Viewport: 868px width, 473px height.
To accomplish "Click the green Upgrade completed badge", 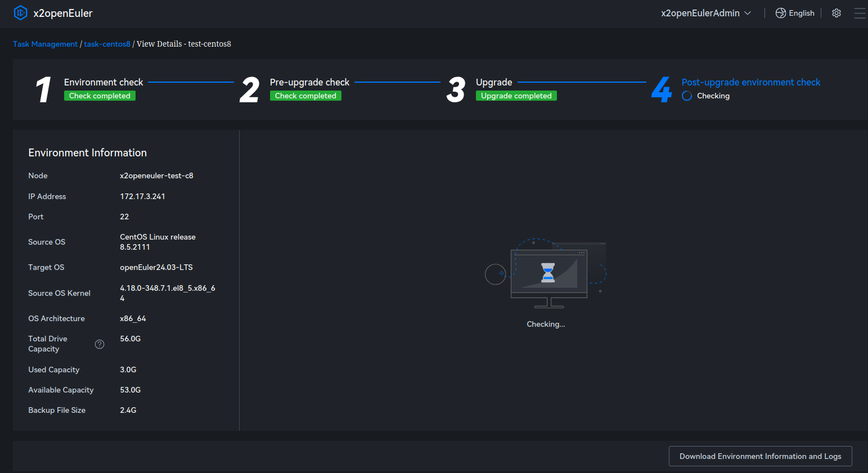I will pos(516,96).
